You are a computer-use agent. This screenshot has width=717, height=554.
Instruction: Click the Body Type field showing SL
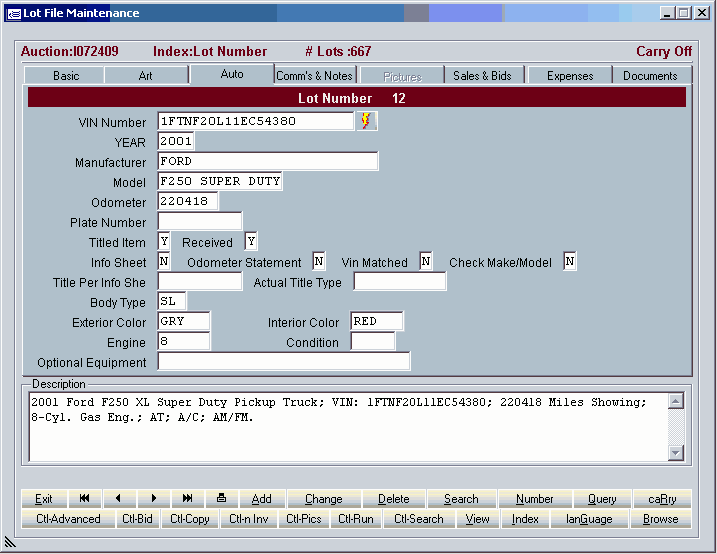point(172,301)
